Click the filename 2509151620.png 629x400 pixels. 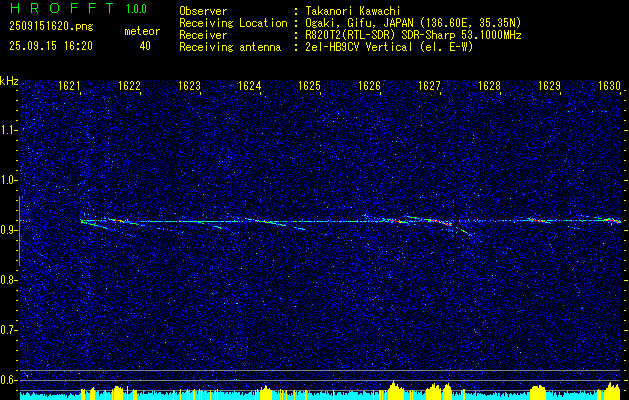pyautogui.click(x=51, y=27)
